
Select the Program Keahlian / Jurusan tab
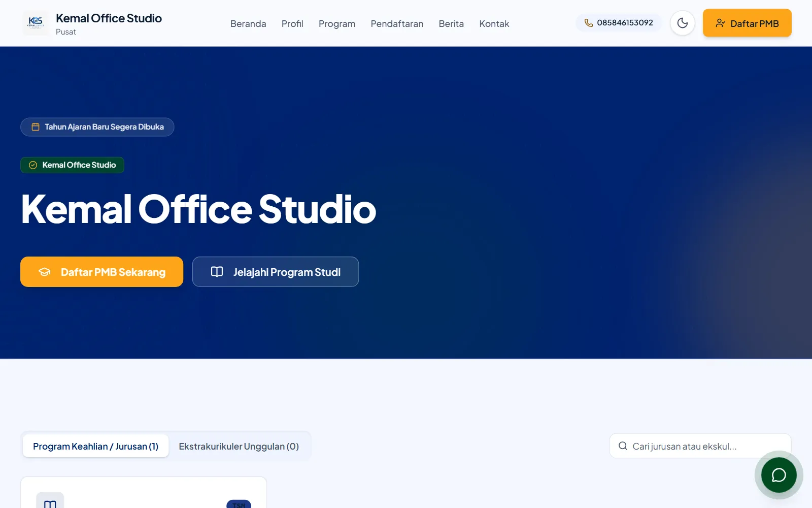click(96, 446)
